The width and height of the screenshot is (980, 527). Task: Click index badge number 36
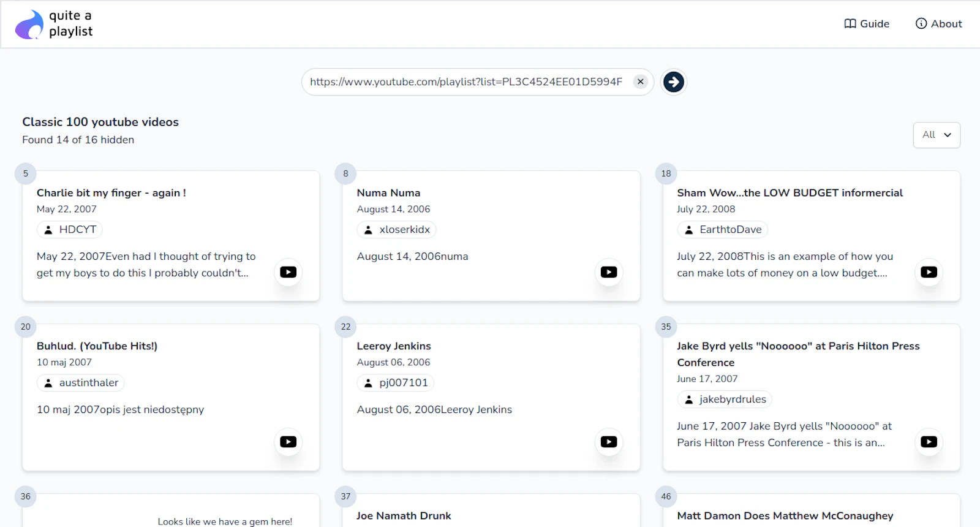click(x=26, y=496)
